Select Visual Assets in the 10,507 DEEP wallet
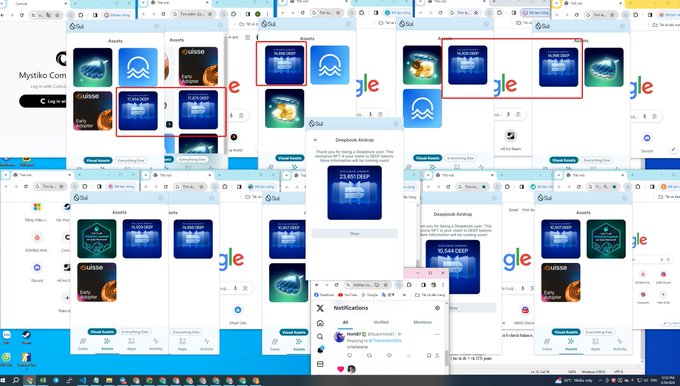Screen dimensions: 680x386 coord(566,332)
